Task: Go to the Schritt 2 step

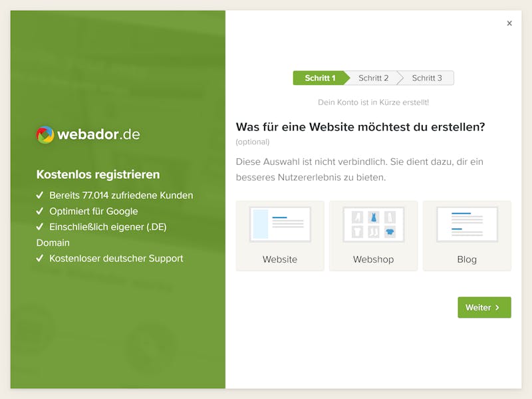Action: 373,78
